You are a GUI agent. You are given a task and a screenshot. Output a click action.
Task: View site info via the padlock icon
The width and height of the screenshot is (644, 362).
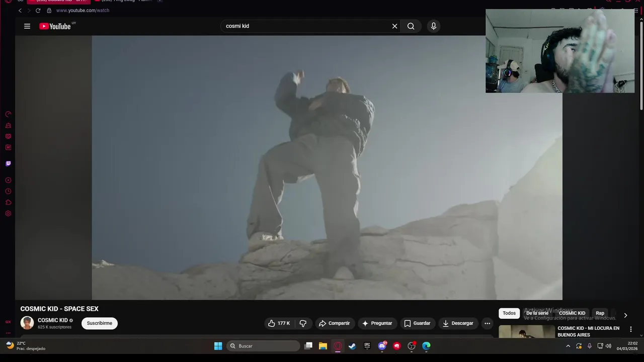click(x=49, y=11)
